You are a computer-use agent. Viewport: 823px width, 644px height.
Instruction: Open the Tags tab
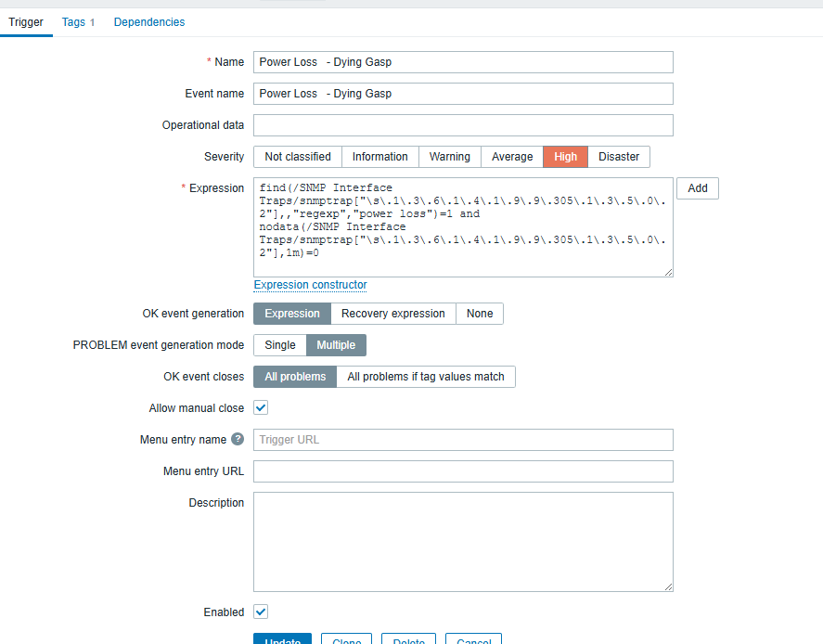coord(78,22)
